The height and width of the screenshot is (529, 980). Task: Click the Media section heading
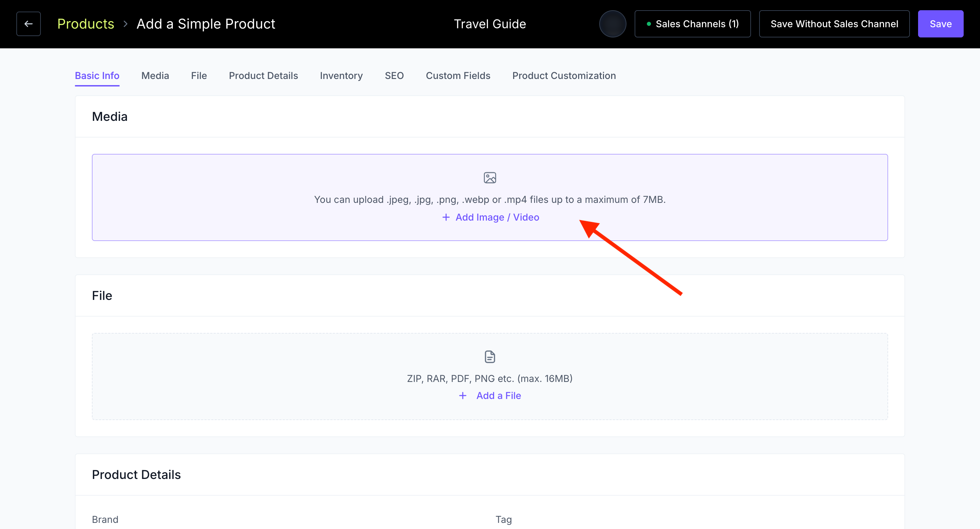tap(110, 116)
